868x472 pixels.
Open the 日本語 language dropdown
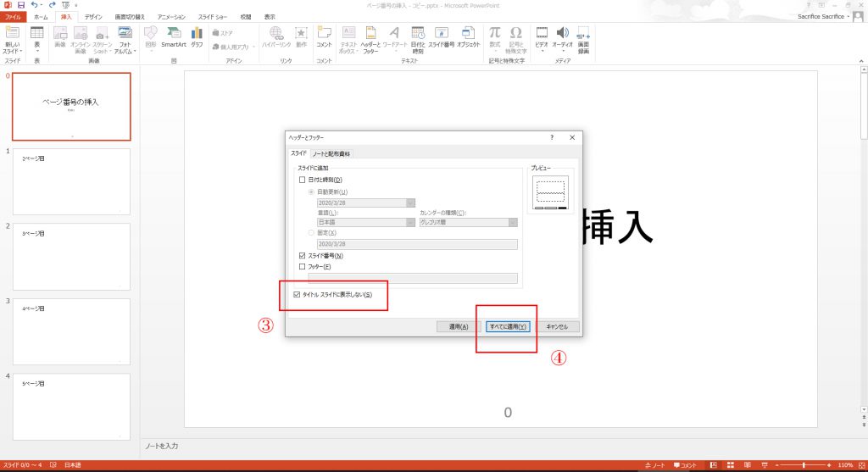coord(410,223)
